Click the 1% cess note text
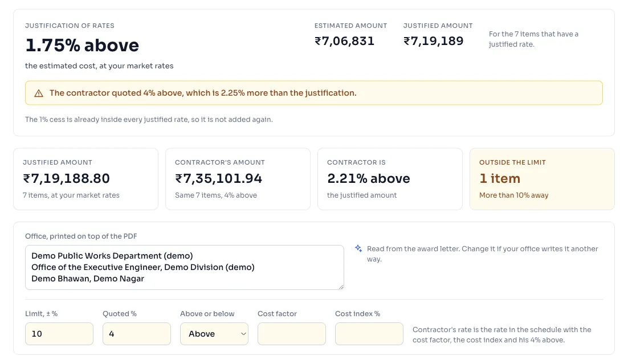620x364 pixels. coord(149,120)
